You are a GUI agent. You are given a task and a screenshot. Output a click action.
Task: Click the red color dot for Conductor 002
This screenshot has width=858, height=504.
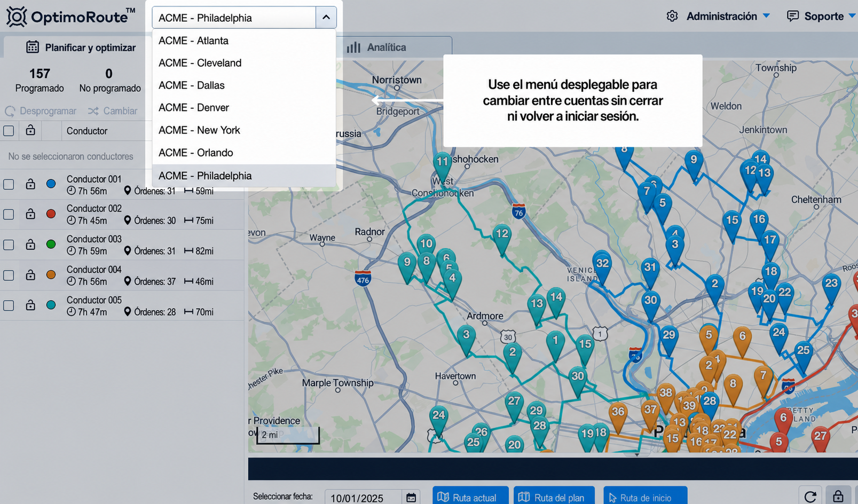click(51, 214)
